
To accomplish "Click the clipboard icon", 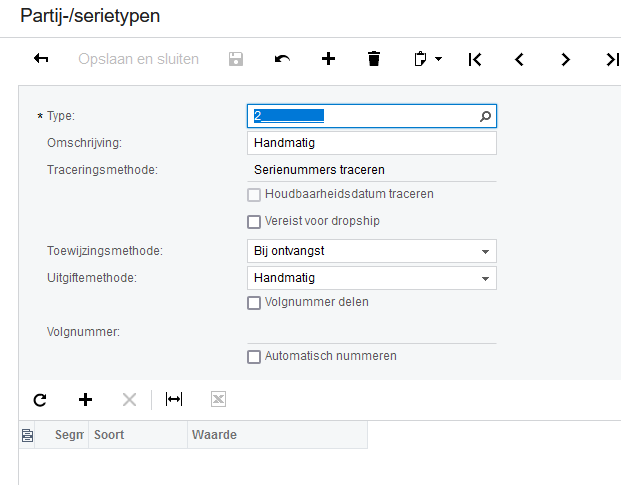I will coord(420,59).
